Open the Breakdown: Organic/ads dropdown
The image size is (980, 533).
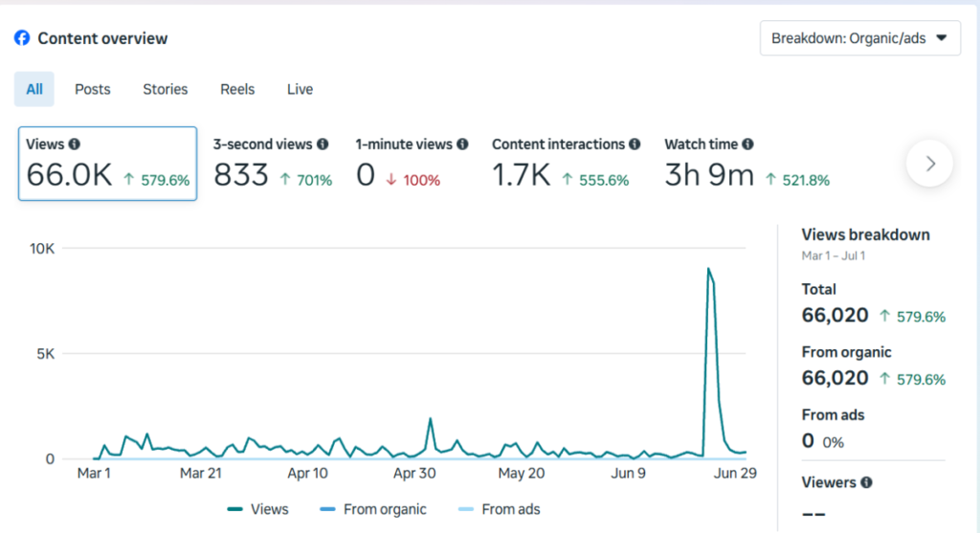(x=859, y=39)
